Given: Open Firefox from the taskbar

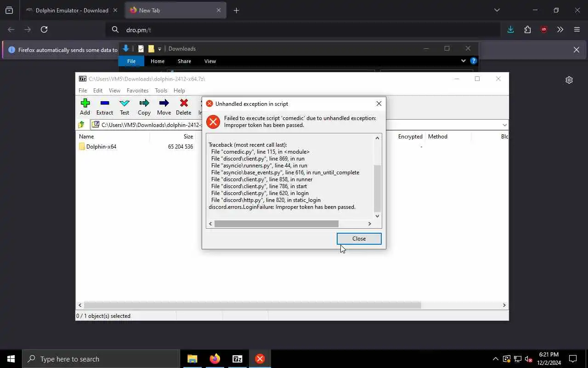Looking at the screenshot, I should tap(215, 359).
